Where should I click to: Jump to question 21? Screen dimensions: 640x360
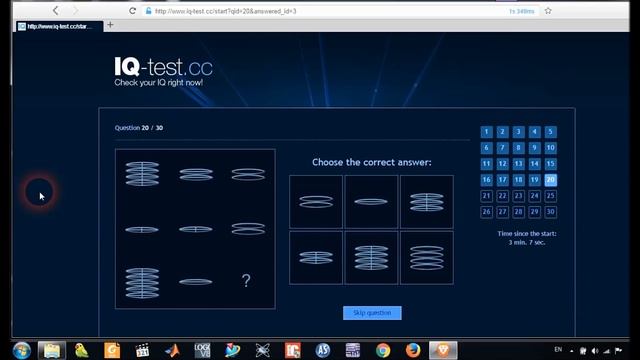pyautogui.click(x=486, y=196)
